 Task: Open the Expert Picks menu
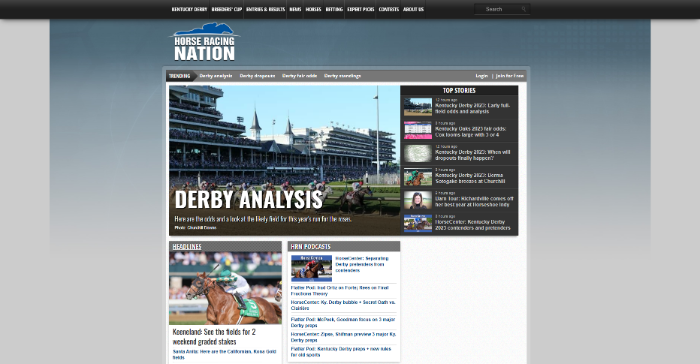tap(361, 9)
